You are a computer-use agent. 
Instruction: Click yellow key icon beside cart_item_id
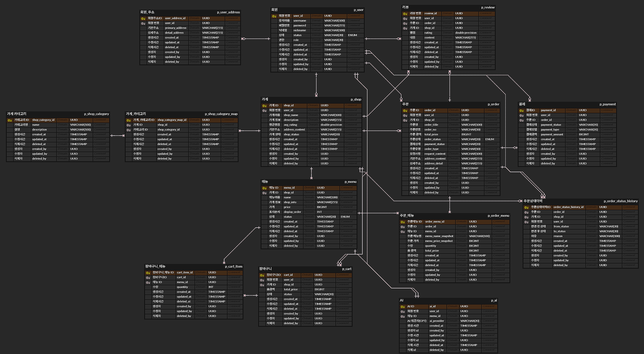148,273
